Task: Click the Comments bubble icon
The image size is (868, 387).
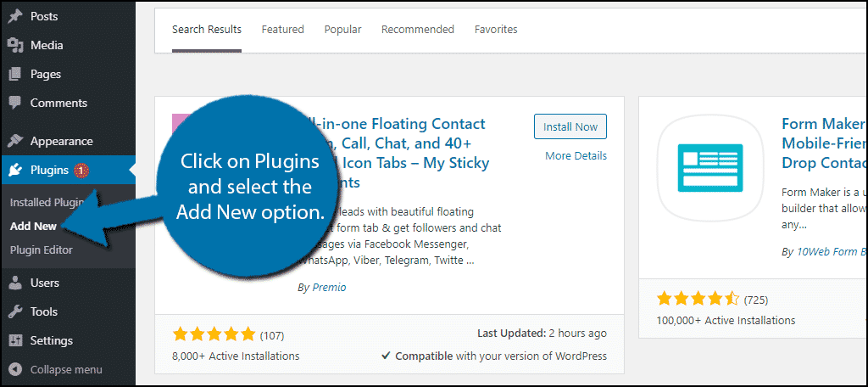Action: (15, 103)
